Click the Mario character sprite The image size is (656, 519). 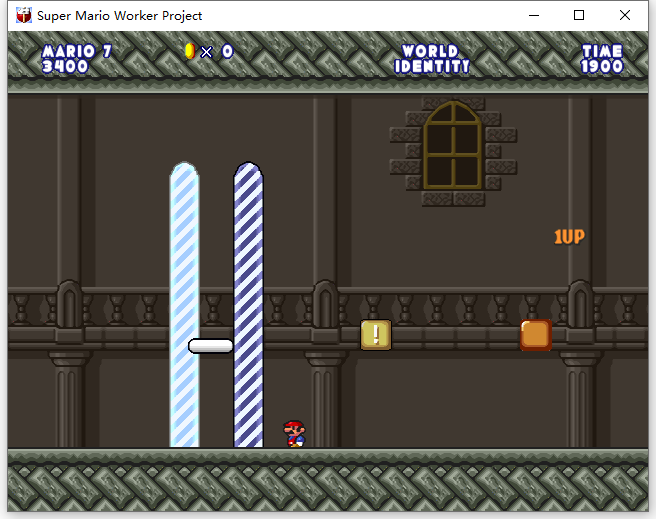click(295, 434)
